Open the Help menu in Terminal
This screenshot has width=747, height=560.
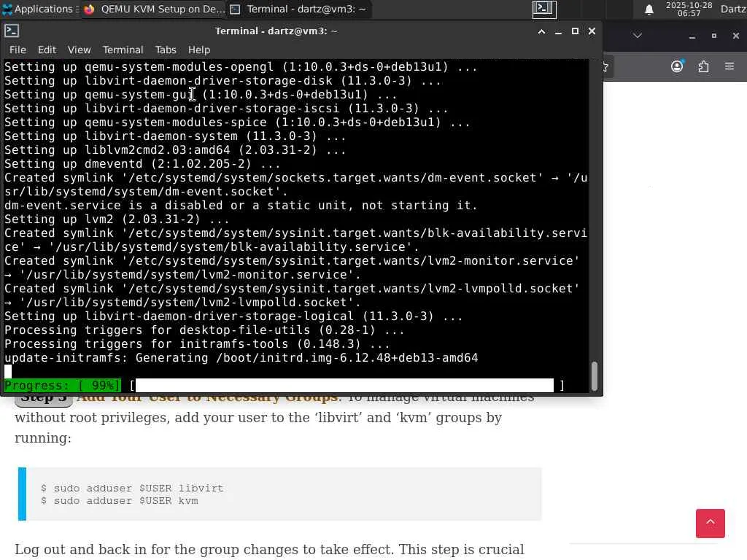click(198, 50)
